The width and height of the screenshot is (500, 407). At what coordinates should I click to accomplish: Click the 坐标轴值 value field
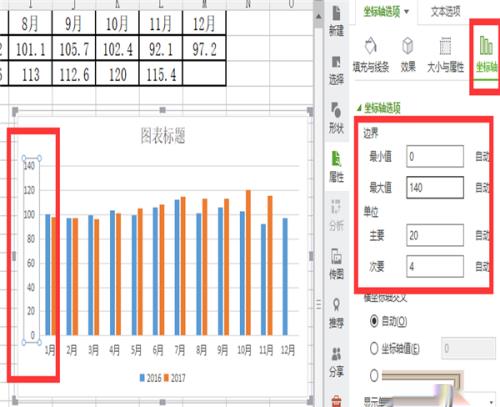pyautogui.click(x=468, y=349)
